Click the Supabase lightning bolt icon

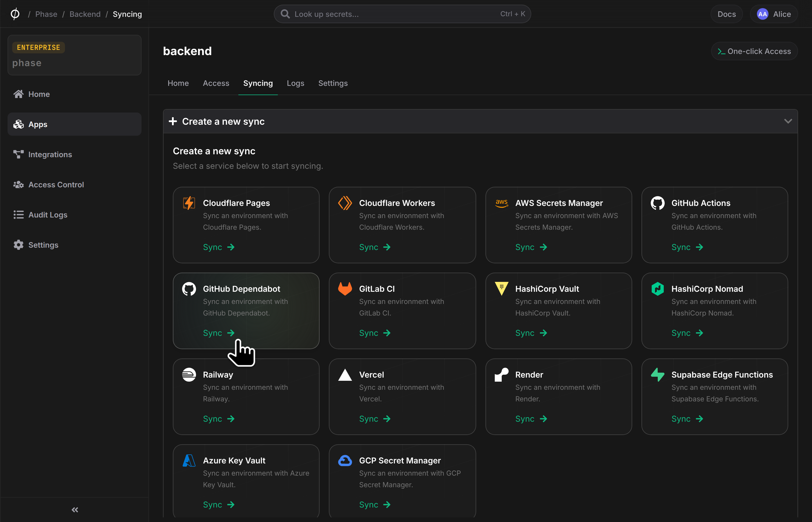657,375
